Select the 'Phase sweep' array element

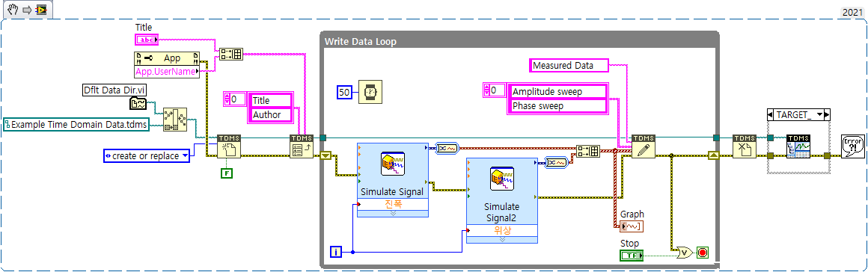[x=557, y=105]
